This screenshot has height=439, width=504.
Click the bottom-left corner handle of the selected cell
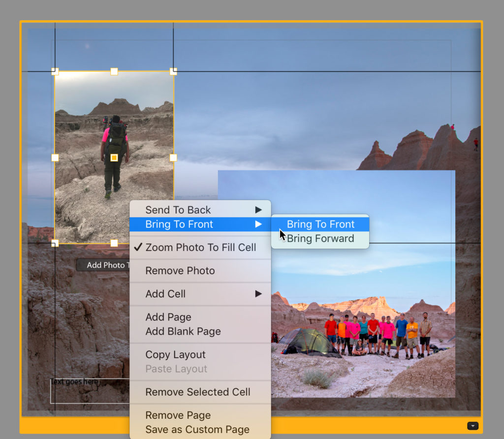pos(55,243)
